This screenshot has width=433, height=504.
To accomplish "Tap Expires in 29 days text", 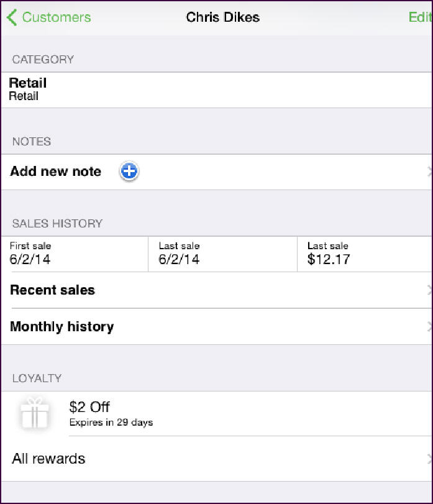I will pyautogui.click(x=111, y=423).
